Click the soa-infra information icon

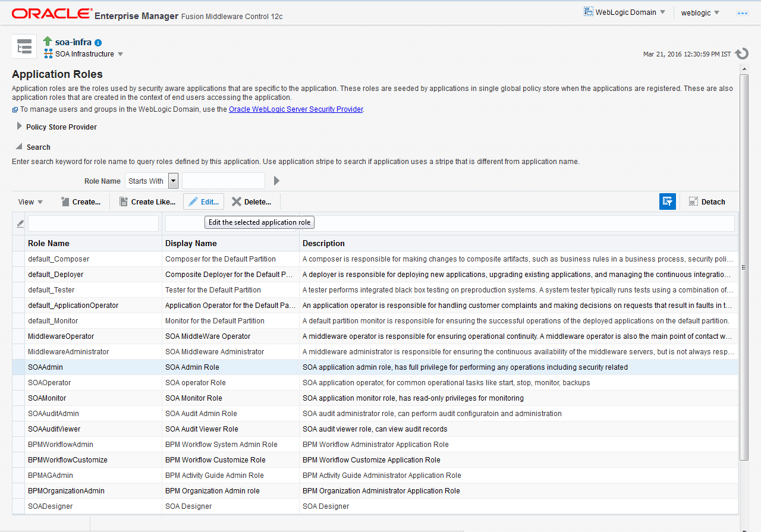tap(98, 43)
